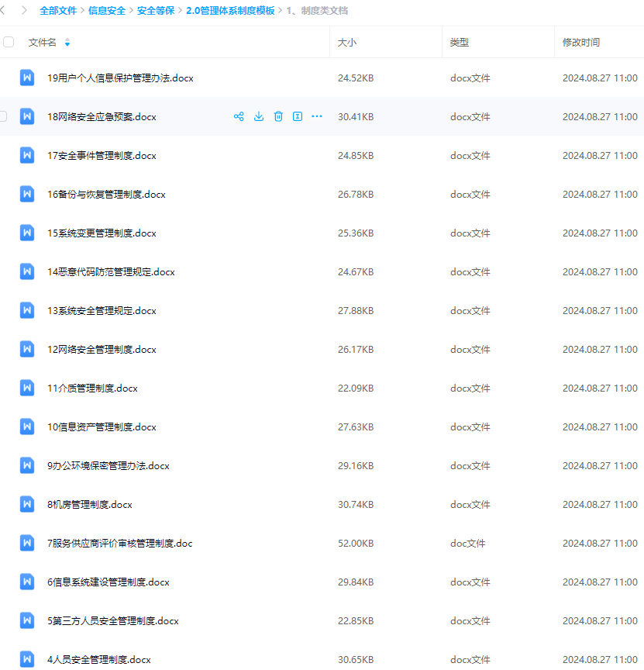Screen dimensions: 644x670
Task: Go back with the left arrow
Action: [3, 10]
